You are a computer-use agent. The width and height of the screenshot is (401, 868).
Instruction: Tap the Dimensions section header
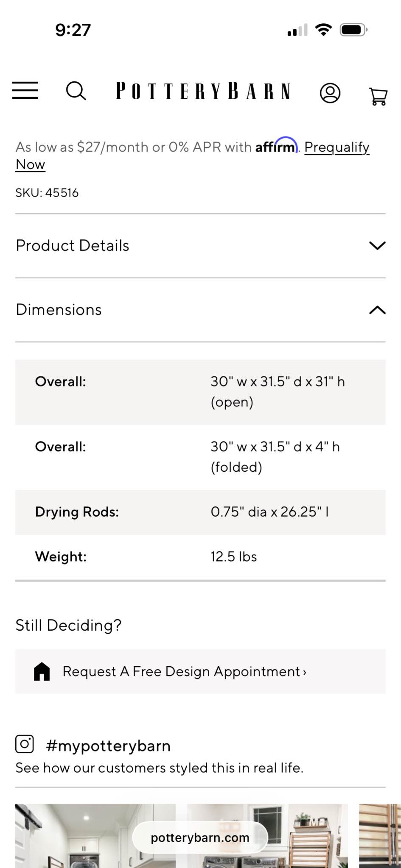(x=200, y=310)
